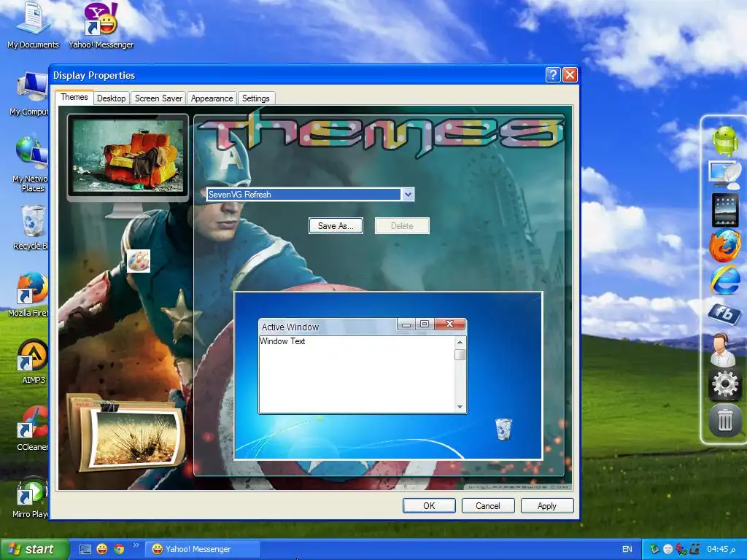Image resolution: width=747 pixels, height=560 pixels.
Task: Click the monitor wallpaper preview thumbnail
Action: tap(127, 157)
